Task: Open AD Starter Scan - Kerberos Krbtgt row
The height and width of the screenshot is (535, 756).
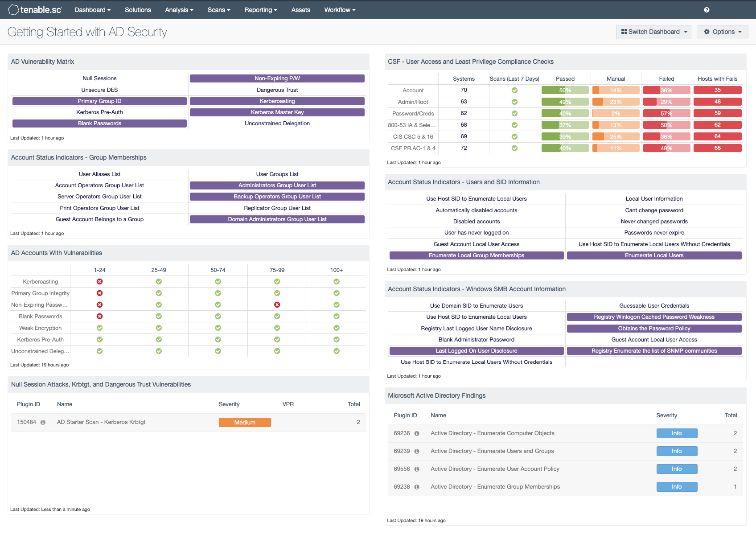Action: pyautogui.click(x=188, y=422)
